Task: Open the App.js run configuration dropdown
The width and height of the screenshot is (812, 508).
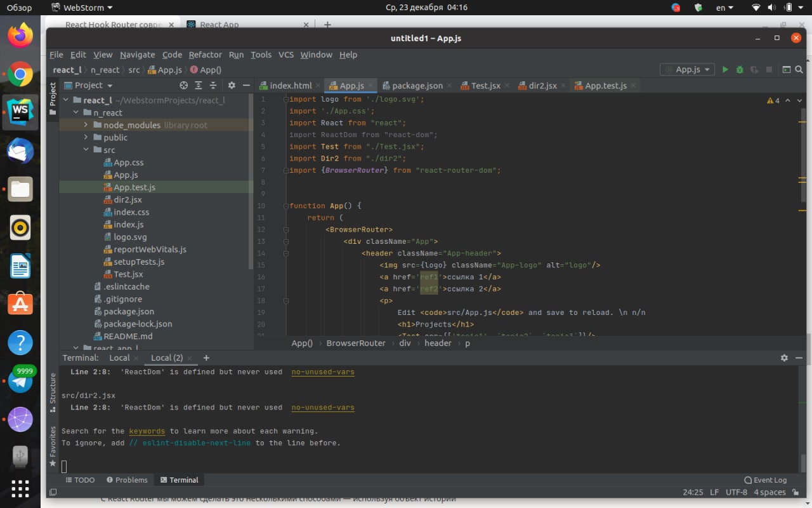Action: pyautogui.click(x=688, y=70)
